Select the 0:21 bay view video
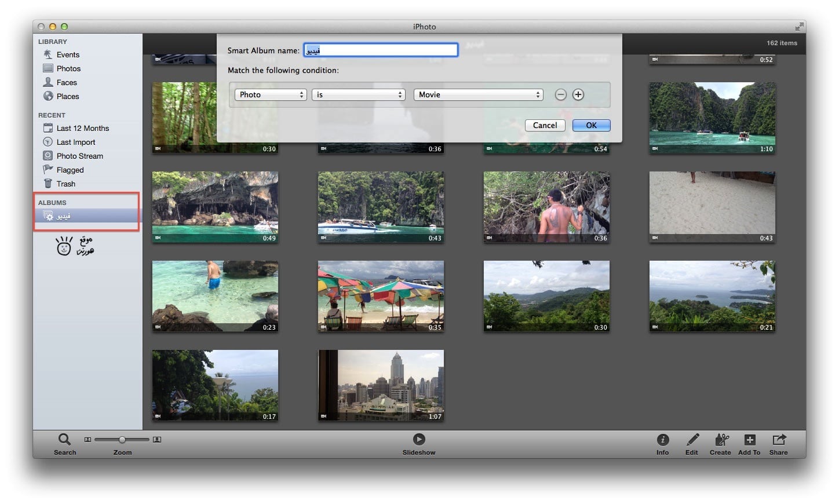 pyautogui.click(x=712, y=296)
